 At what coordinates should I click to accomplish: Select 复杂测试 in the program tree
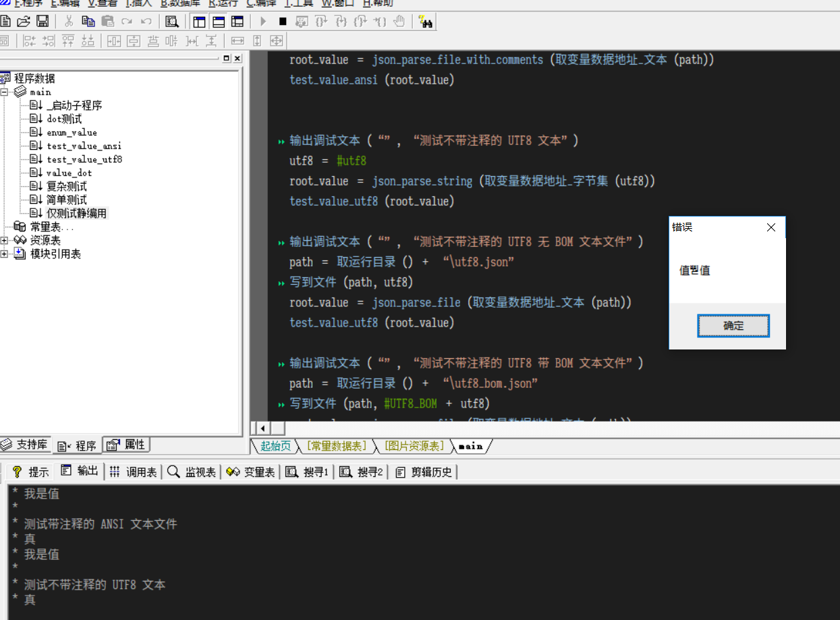click(x=67, y=186)
